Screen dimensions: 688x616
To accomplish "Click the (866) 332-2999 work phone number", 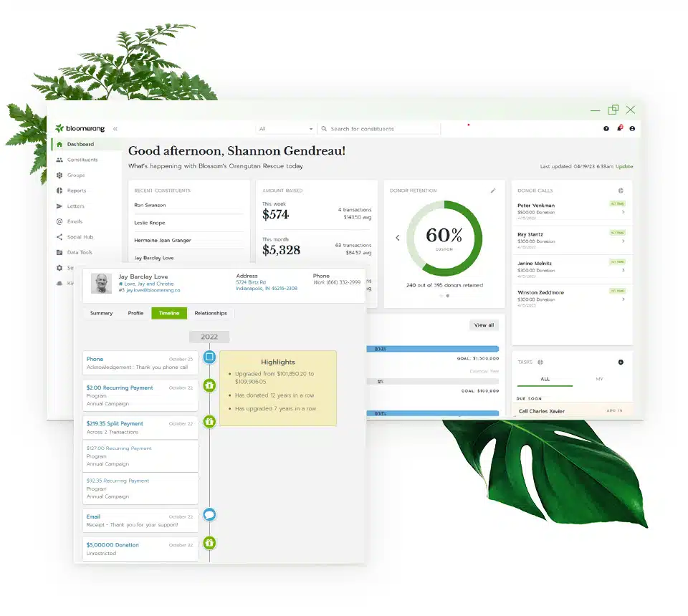I will (343, 282).
